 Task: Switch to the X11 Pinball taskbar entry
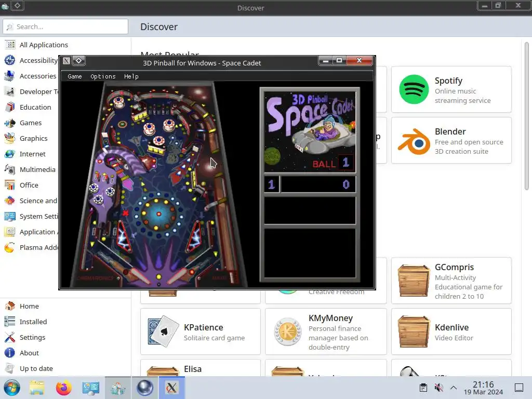tap(171, 388)
